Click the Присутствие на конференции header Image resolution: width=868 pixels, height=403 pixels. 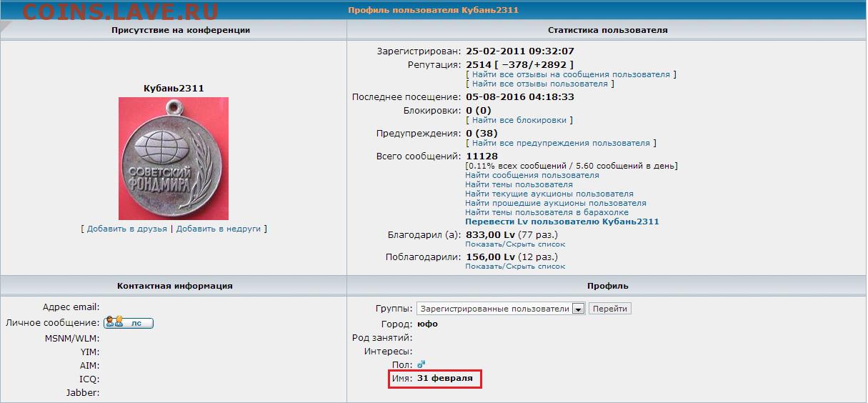click(x=181, y=31)
